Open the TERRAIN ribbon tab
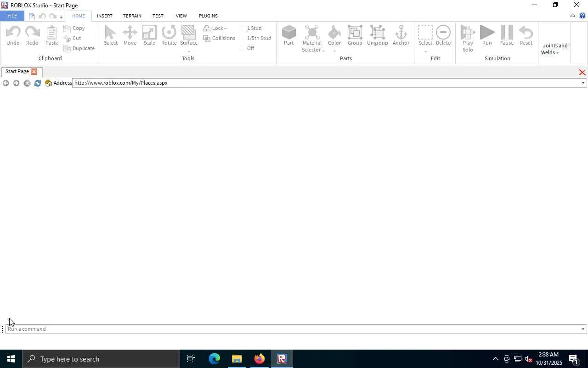This screenshot has height=368, width=588. [x=132, y=16]
